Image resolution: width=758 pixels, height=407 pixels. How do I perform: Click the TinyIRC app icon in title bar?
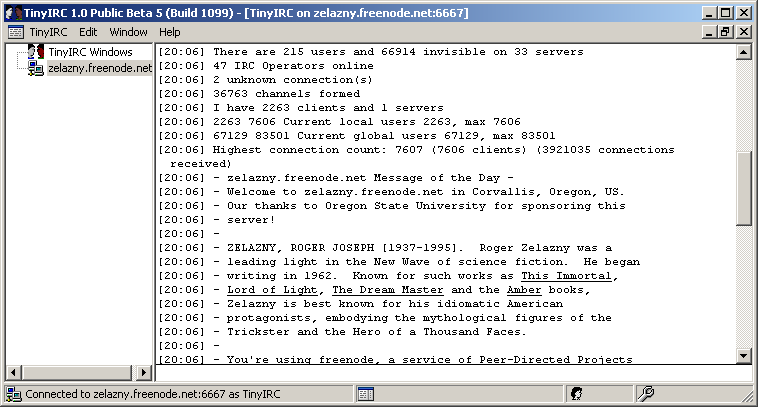tap(12, 12)
